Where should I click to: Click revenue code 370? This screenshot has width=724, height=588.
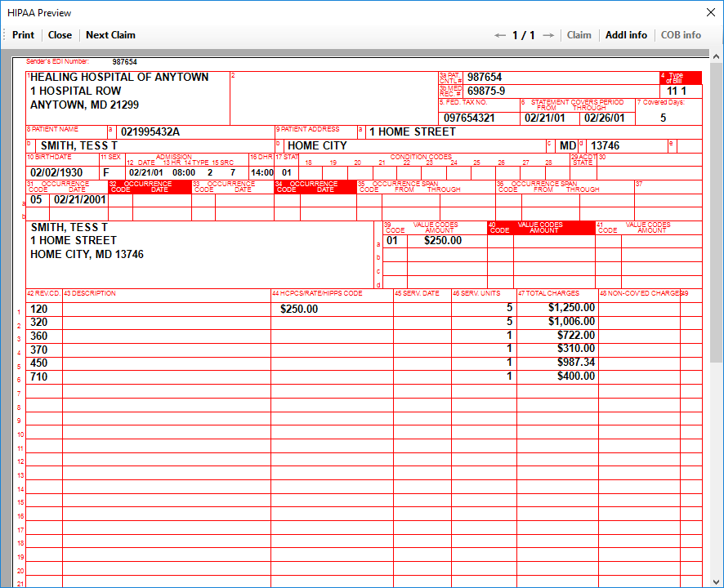point(38,350)
